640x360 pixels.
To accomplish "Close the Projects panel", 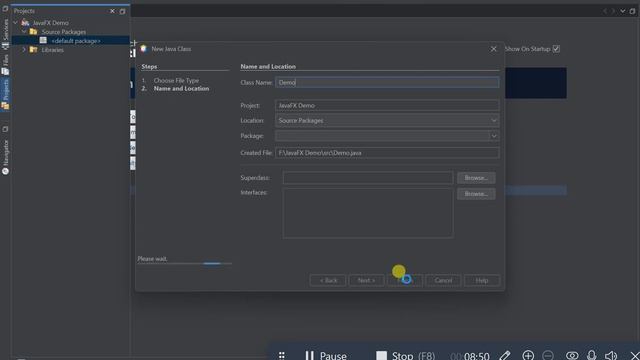I will click(x=112, y=11).
